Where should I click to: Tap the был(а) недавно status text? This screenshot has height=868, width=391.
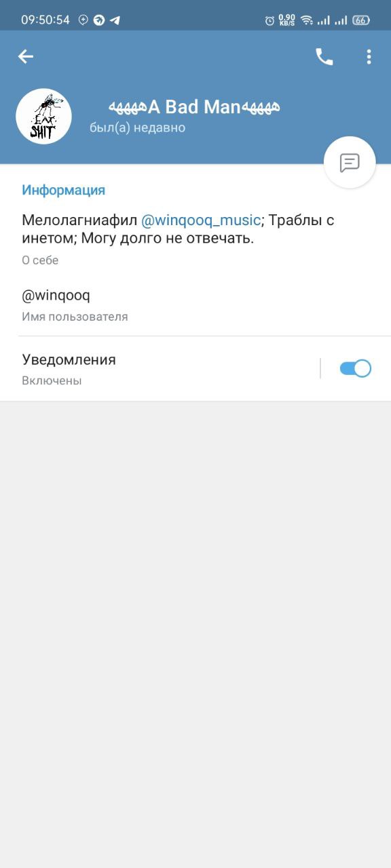pos(138,127)
